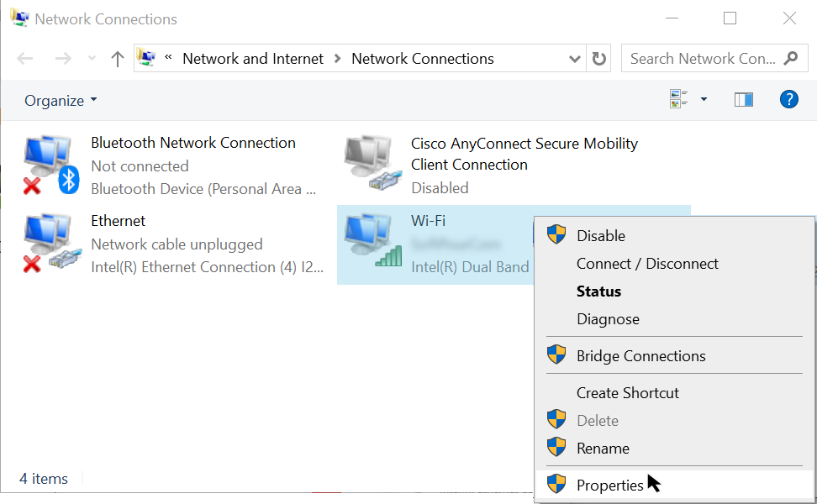Viewport: 817px width, 504px height.
Task: Click the 4 items status bar text
Action: click(x=44, y=478)
